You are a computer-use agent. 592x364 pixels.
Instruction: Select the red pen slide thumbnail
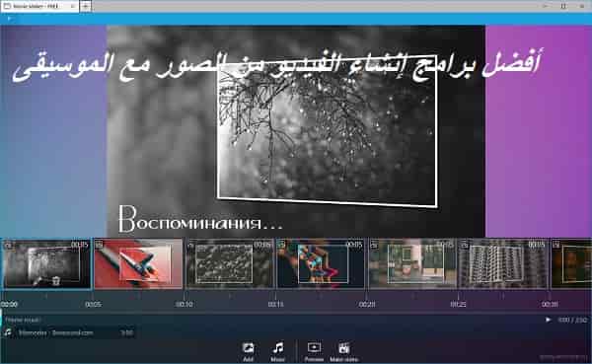(x=138, y=264)
